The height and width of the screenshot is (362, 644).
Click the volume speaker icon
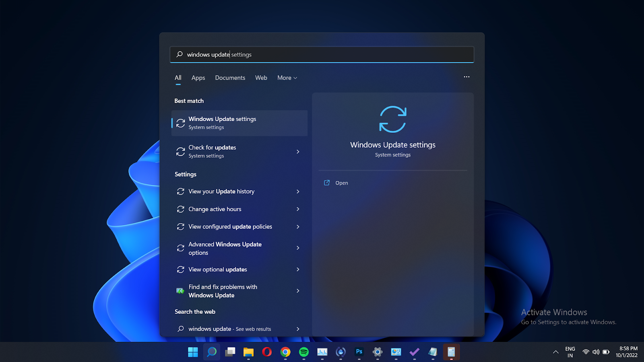coord(596,352)
